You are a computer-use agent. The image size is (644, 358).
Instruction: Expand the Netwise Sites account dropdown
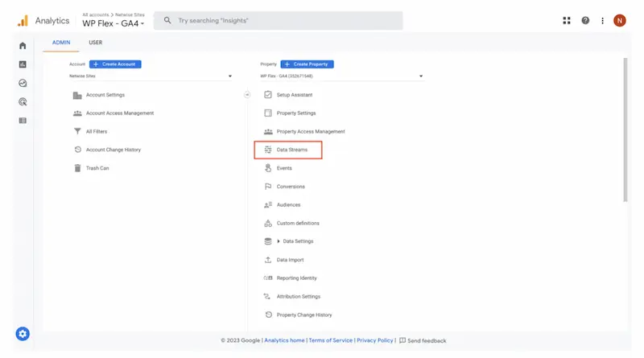click(151, 76)
